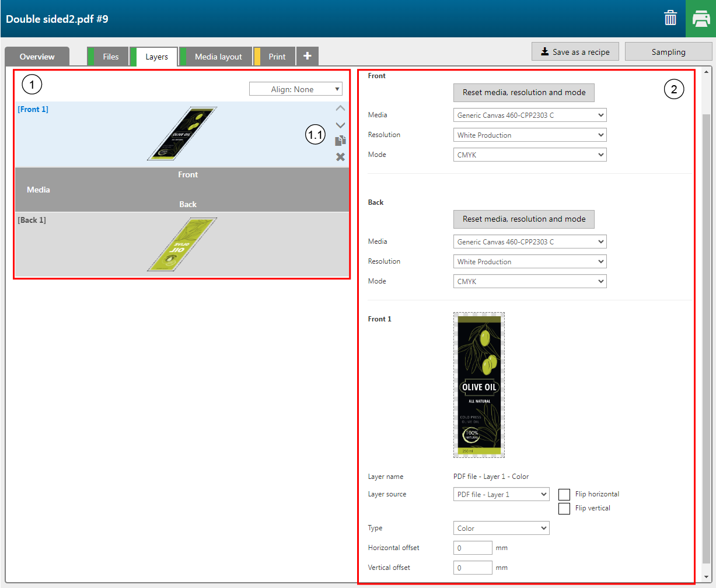716x588 pixels.
Task: Click the green printer icon
Action: 700,19
